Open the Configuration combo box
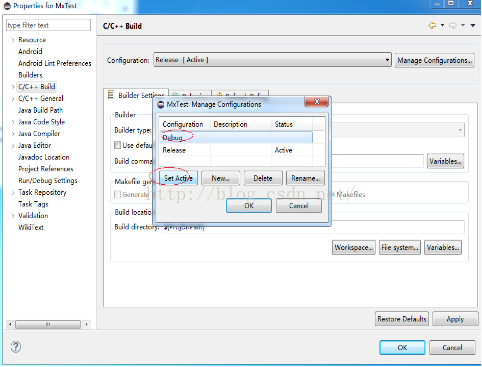482x367 pixels. [272, 60]
